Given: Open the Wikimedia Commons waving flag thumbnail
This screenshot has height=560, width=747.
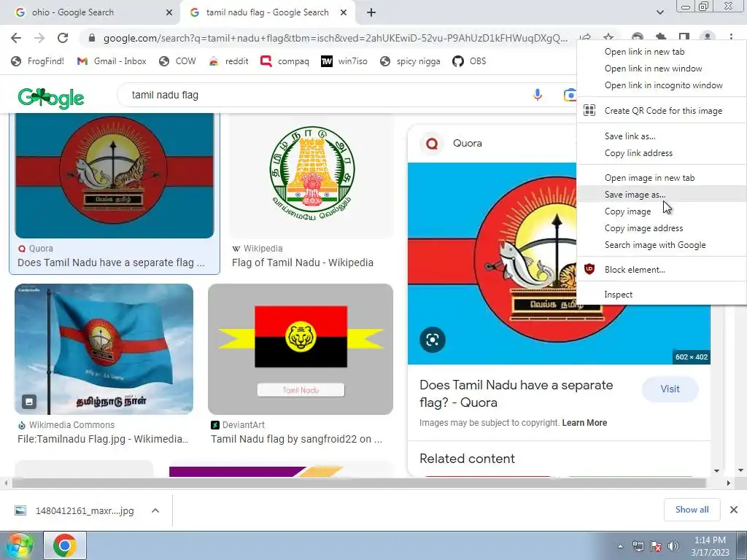Looking at the screenshot, I should 104,349.
